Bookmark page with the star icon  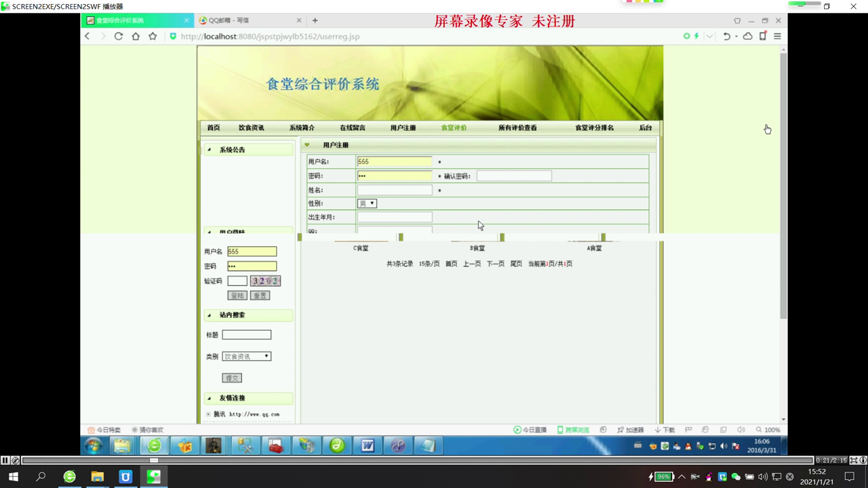coord(153,36)
